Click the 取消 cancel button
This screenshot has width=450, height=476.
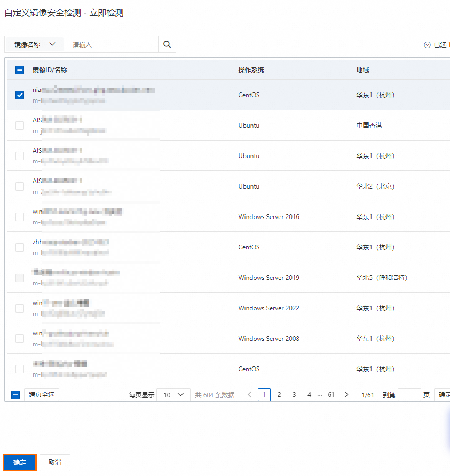click(x=55, y=462)
